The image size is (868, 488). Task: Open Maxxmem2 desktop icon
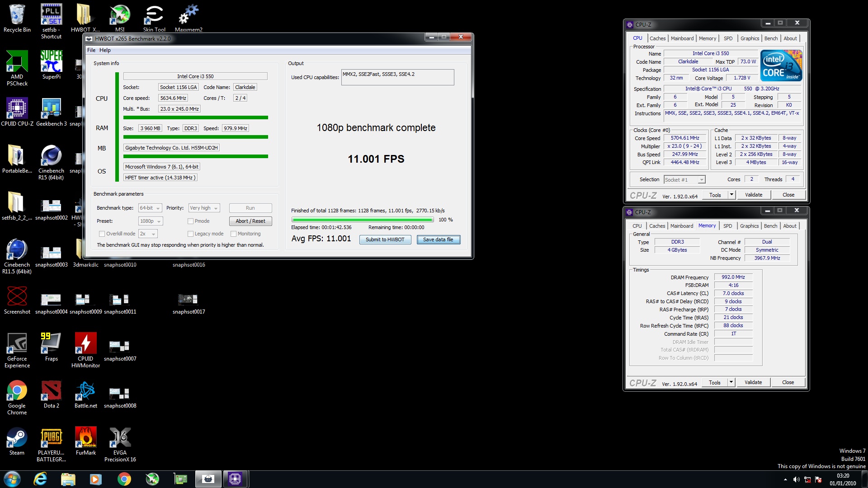(189, 18)
